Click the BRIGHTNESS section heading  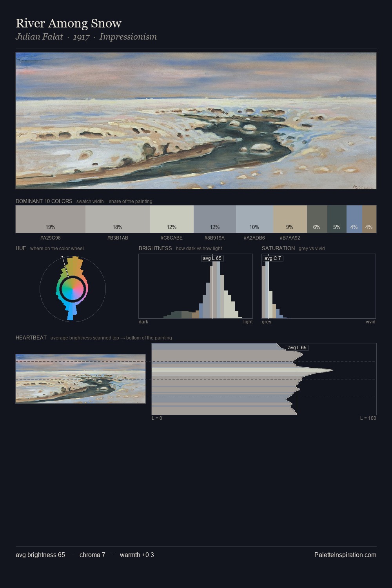pos(155,248)
